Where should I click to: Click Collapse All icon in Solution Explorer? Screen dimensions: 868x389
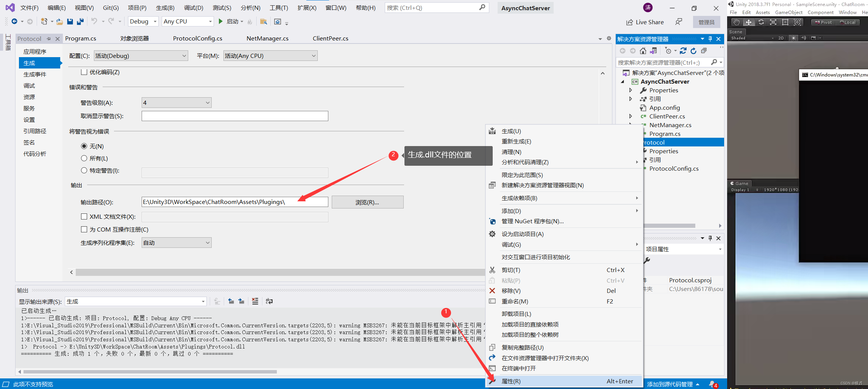pos(704,51)
